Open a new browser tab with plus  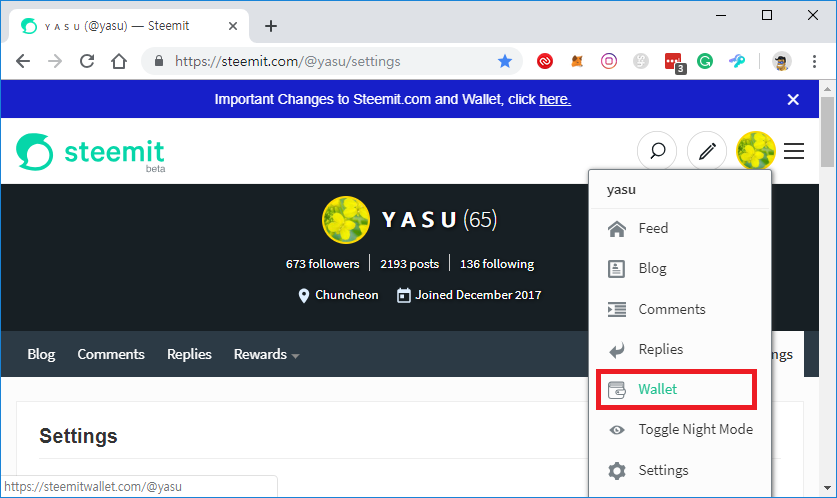271,26
